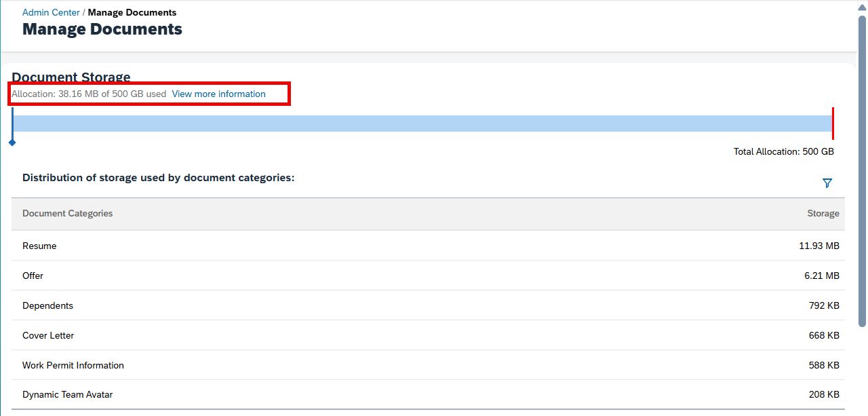The height and width of the screenshot is (416, 868).
Task: Click the Manage Documents page title
Action: [102, 29]
